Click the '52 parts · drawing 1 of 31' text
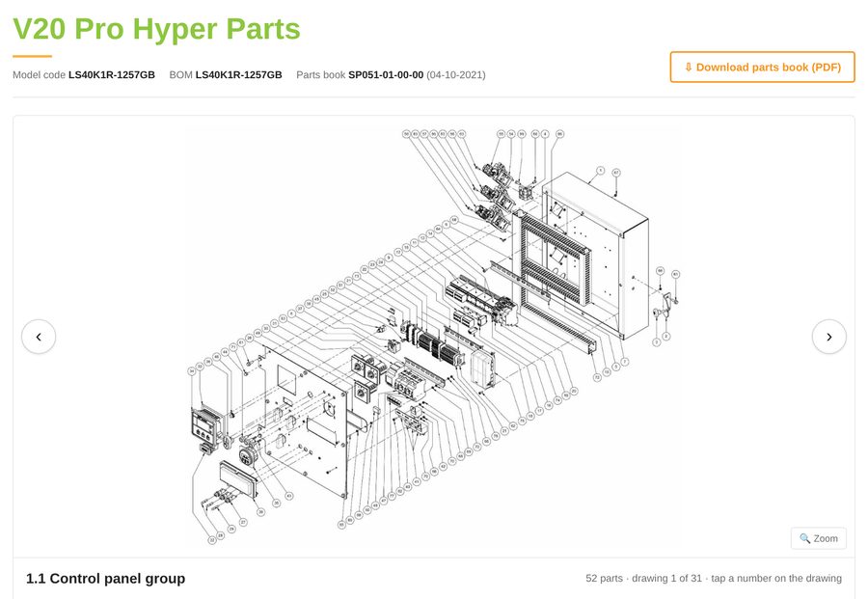868x599 pixels. pos(644,578)
